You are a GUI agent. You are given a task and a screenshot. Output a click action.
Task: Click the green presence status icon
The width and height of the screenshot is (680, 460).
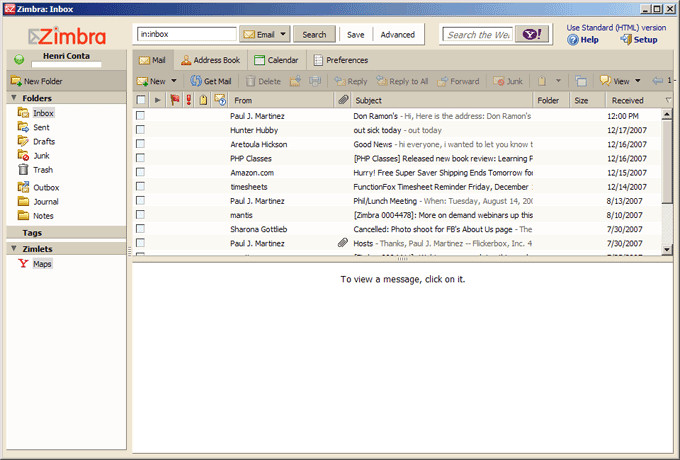tap(19, 59)
